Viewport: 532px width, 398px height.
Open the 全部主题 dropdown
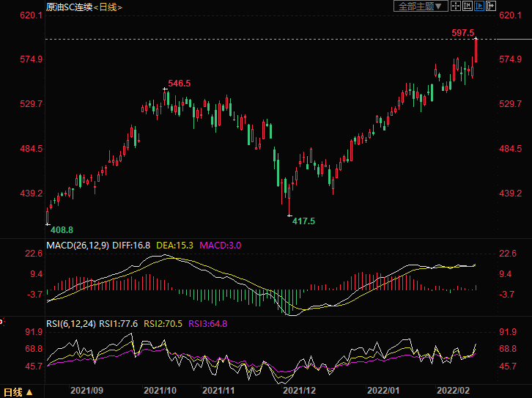[x=420, y=7]
